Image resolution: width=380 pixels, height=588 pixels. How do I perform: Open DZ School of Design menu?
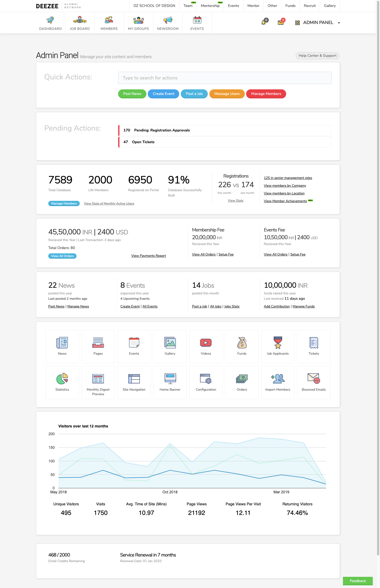coord(154,6)
